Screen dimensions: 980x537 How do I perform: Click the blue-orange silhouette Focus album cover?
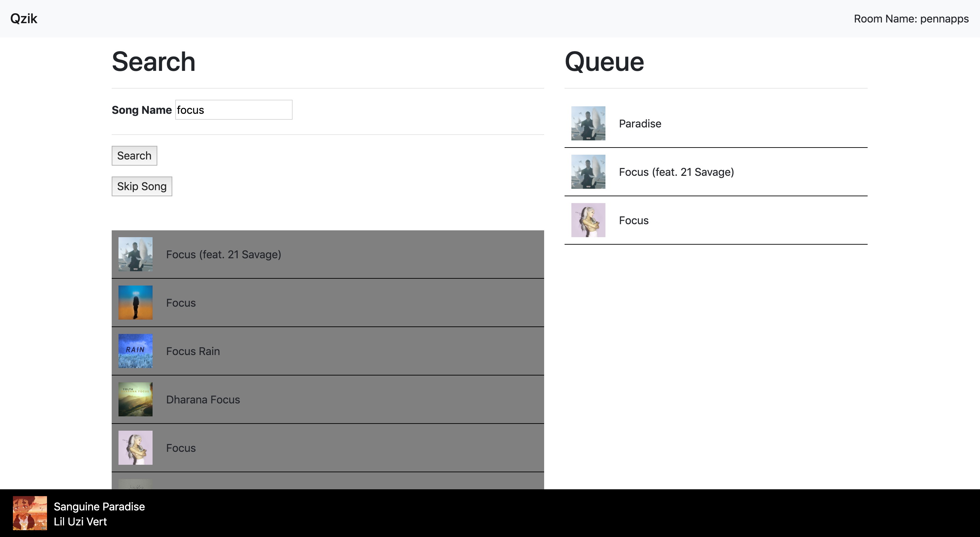[136, 303]
